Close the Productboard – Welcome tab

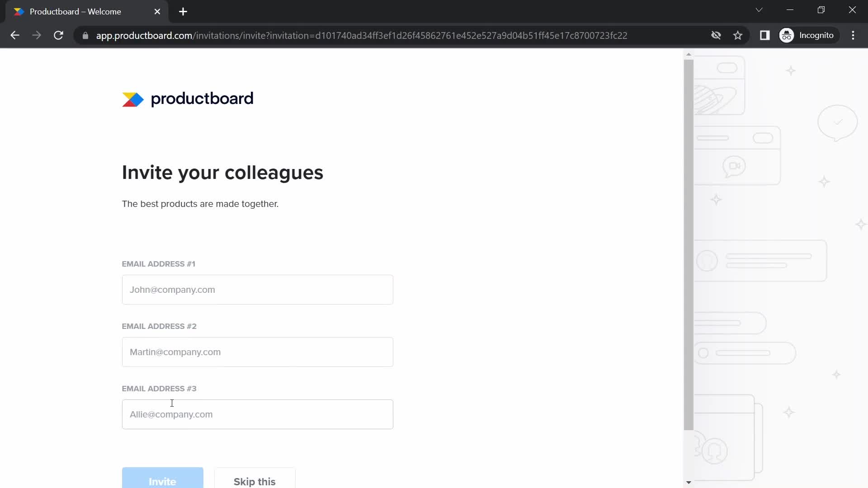(157, 12)
